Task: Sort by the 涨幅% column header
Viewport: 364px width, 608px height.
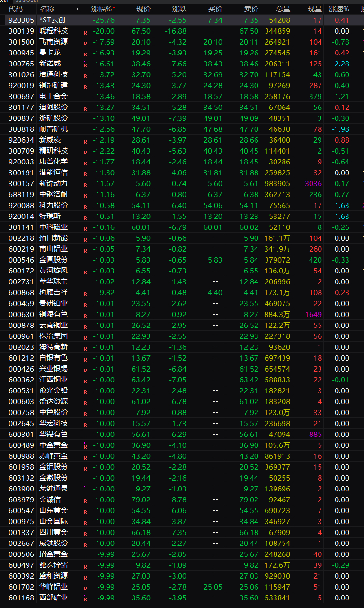Action: click(103, 9)
